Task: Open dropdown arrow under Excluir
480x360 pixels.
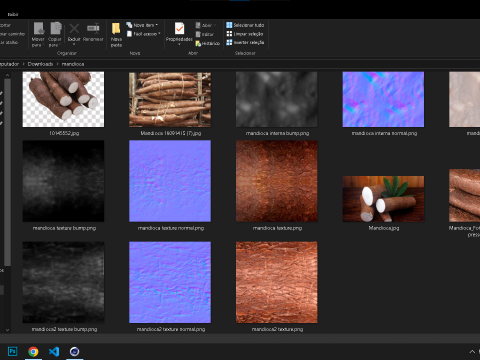Action: [74, 44]
